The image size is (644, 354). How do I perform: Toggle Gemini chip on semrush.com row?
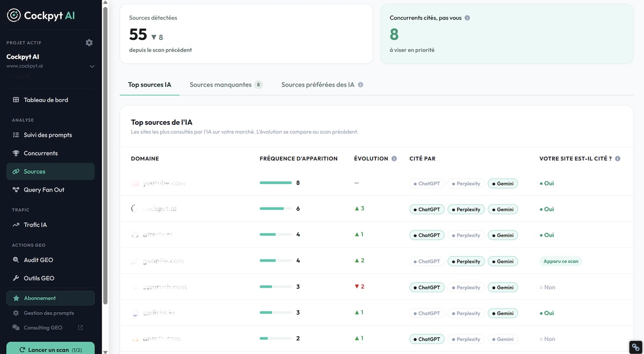click(x=502, y=287)
